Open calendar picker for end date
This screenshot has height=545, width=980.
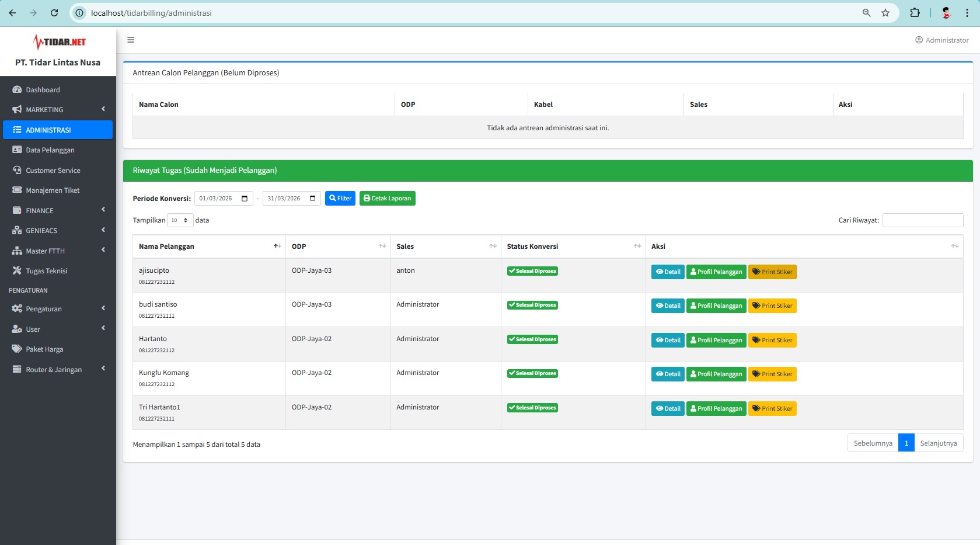[x=313, y=199]
